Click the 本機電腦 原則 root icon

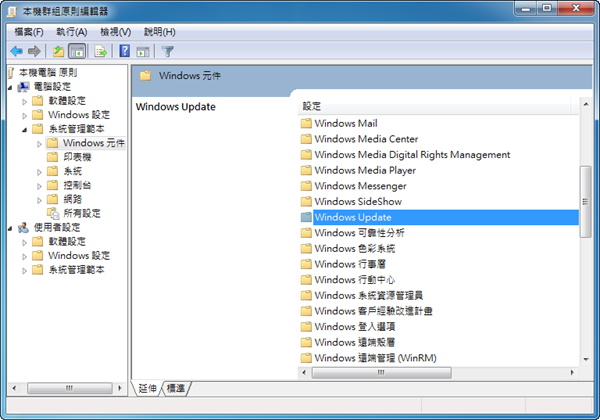point(11,73)
